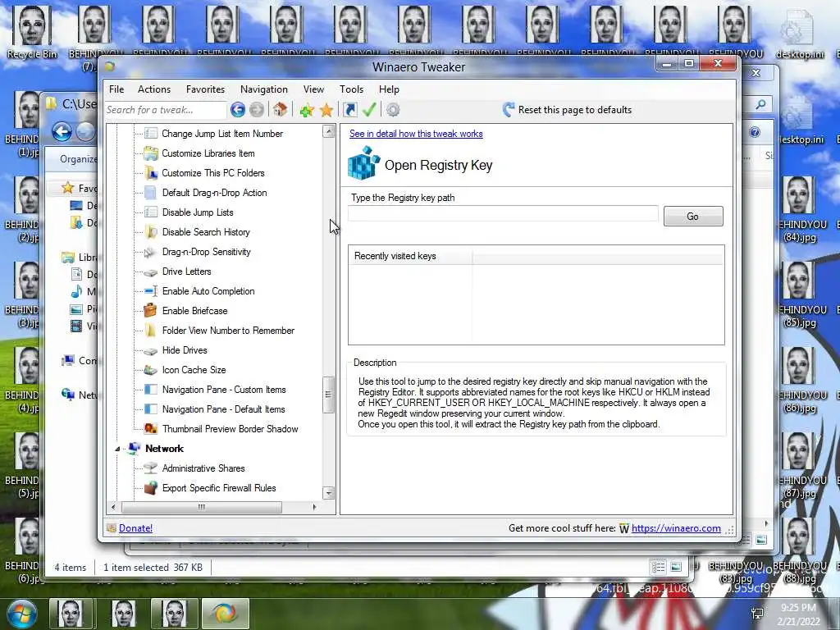Click the Explorer window back arrow button

tap(62, 132)
